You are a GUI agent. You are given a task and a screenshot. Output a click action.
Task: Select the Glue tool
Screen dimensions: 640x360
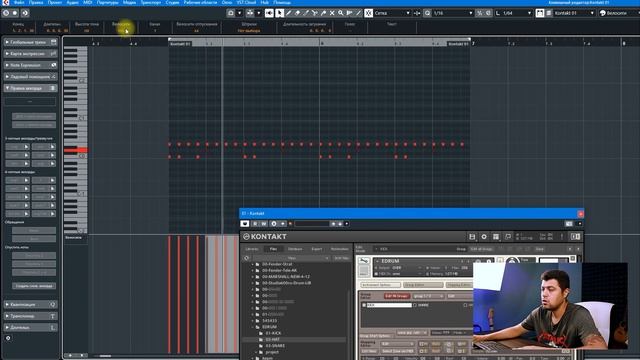point(323,13)
